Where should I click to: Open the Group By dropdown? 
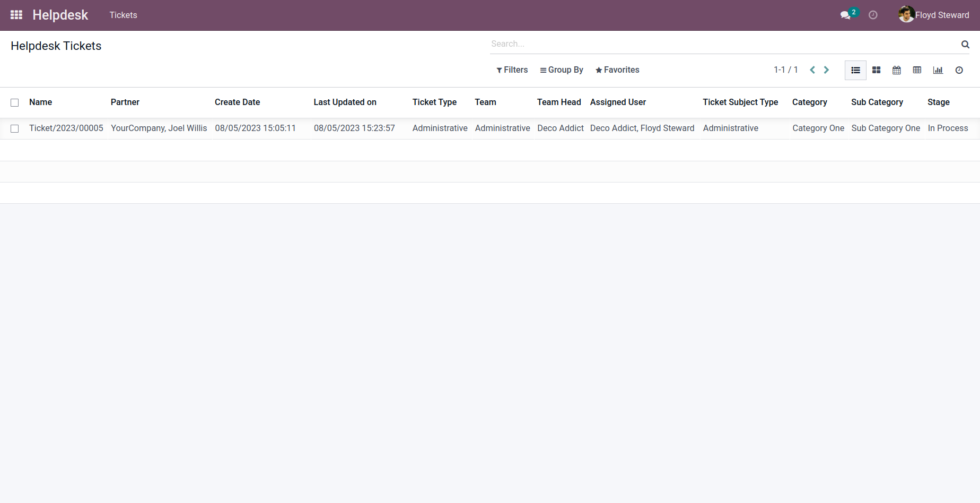(562, 70)
